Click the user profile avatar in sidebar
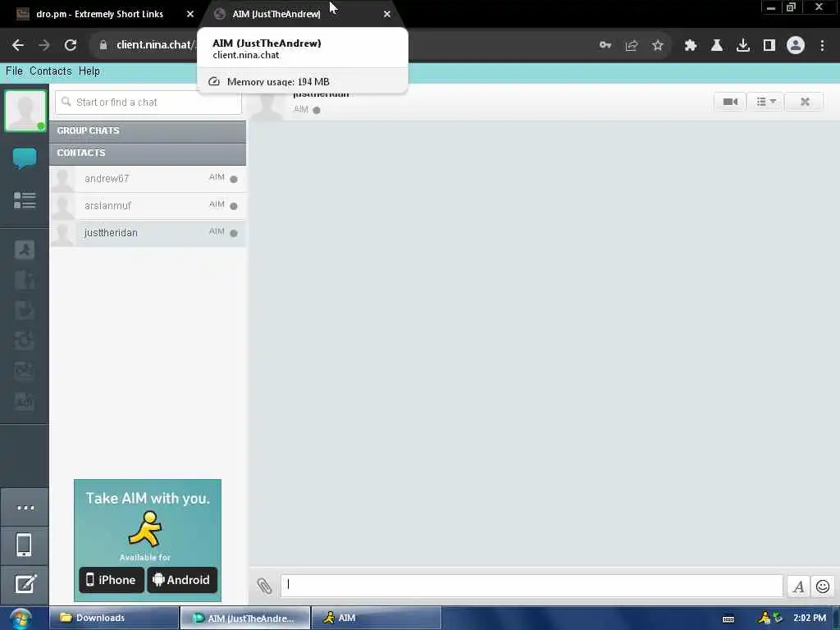 coord(25,110)
